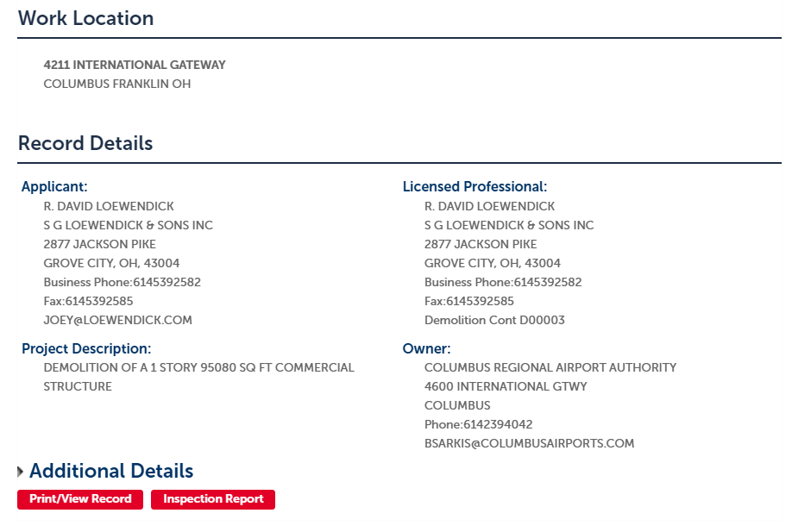This screenshot has height=532, width=792.
Task: Click the COLUMBUS FRANKLIN OH location line
Action: point(117,84)
